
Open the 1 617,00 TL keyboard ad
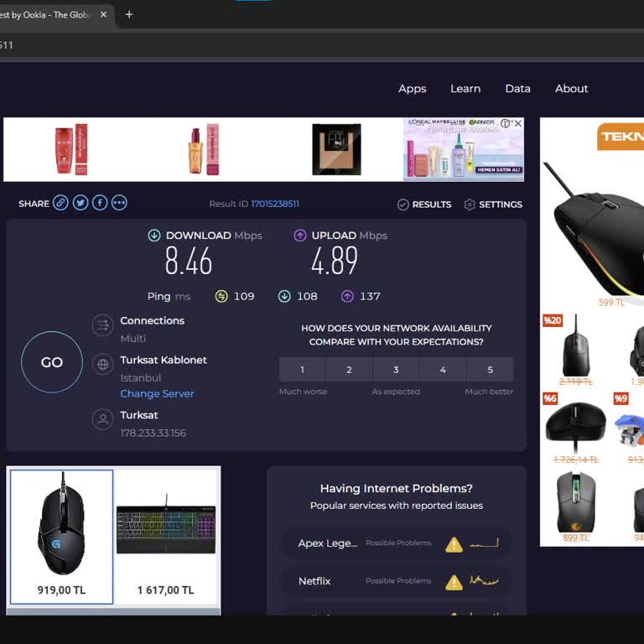coord(166,537)
